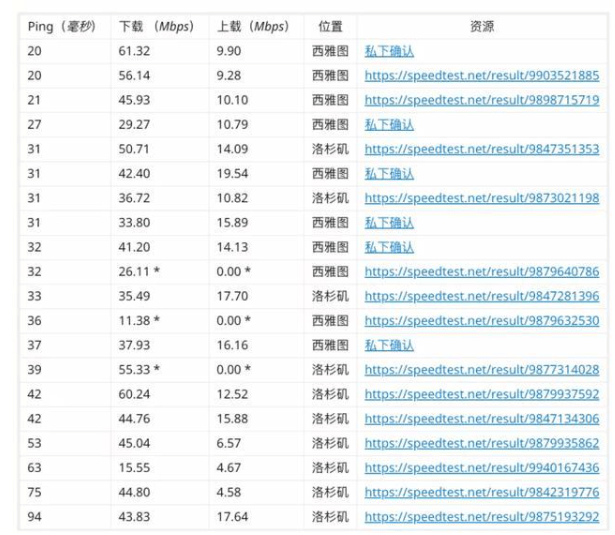Open speedtest result link ending 9940167436

coord(482,468)
